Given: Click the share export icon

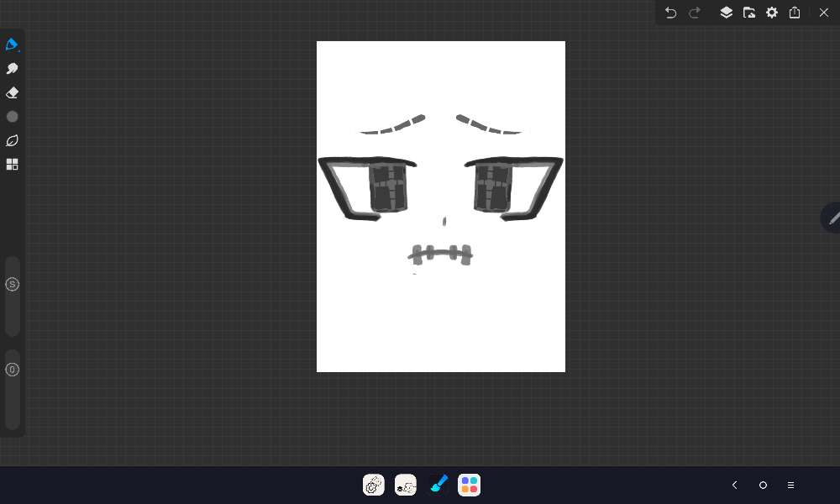Looking at the screenshot, I should click(795, 13).
